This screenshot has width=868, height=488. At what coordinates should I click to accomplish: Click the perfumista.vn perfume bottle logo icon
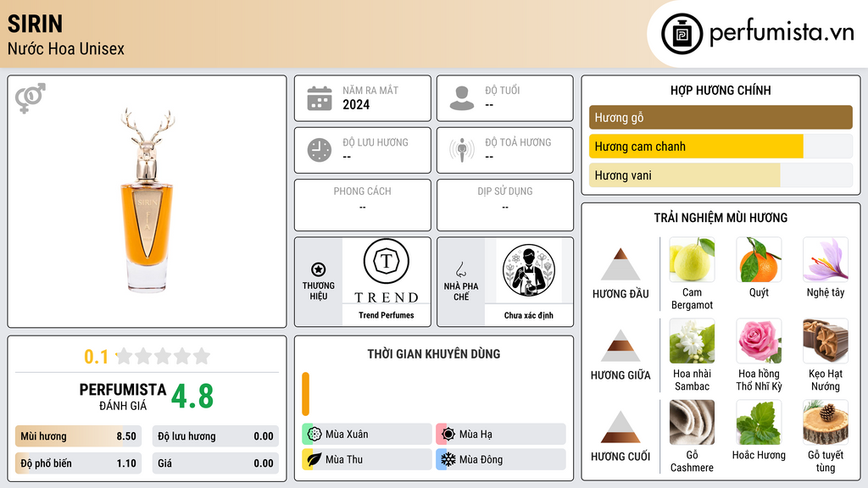pos(682,34)
